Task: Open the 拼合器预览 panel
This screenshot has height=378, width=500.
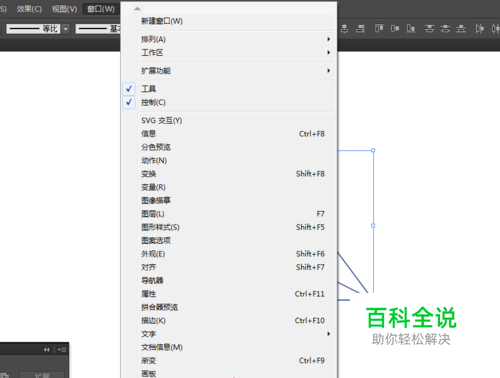Action: pos(230,307)
